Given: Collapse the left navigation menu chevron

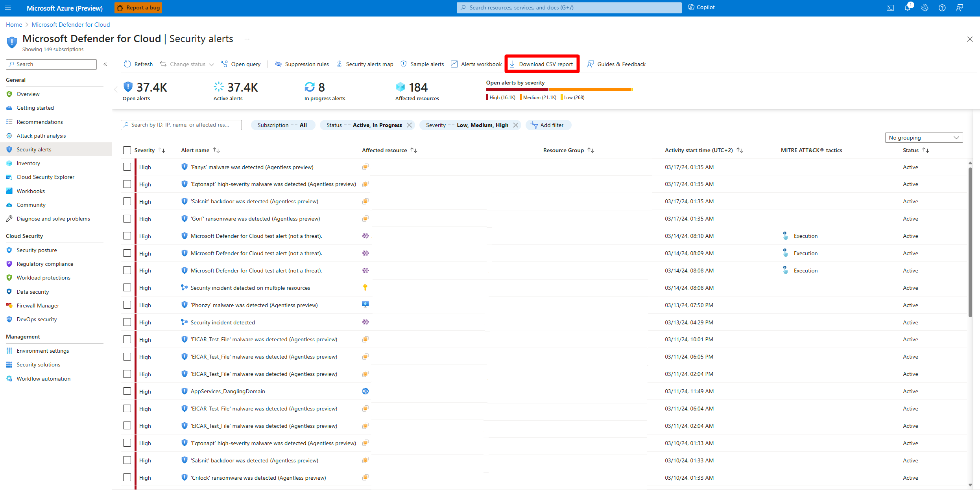Looking at the screenshot, I should click(105, 64).
